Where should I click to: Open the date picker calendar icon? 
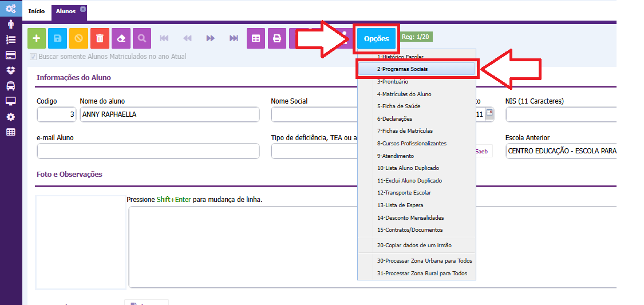489,114
